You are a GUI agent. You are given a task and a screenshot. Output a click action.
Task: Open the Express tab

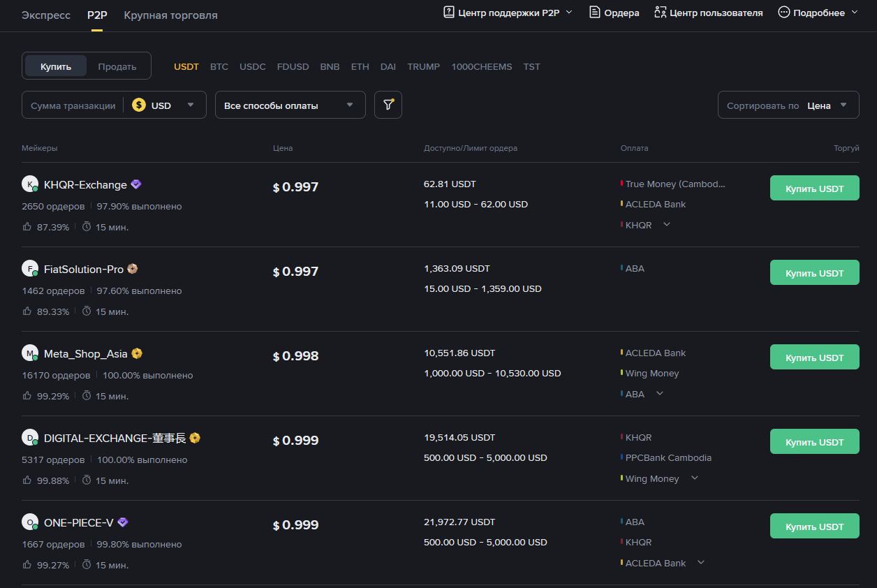[x=46, y=15]
